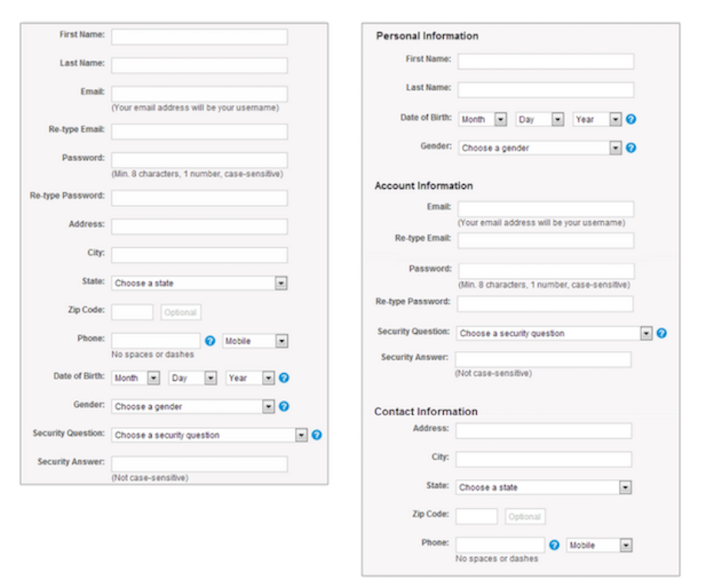Select the Day dropdown in the left form

click(193, 378)
